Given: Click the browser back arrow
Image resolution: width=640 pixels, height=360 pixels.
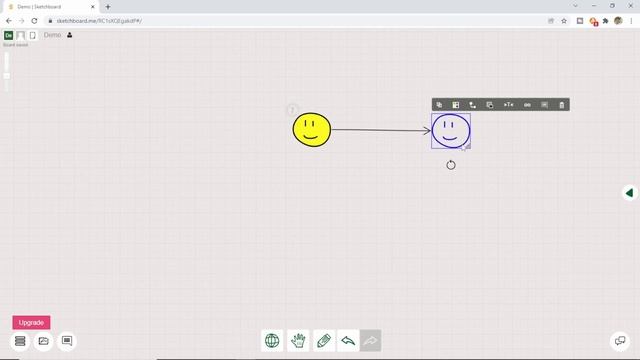Looking at the screenshot, I should point(9,21).
